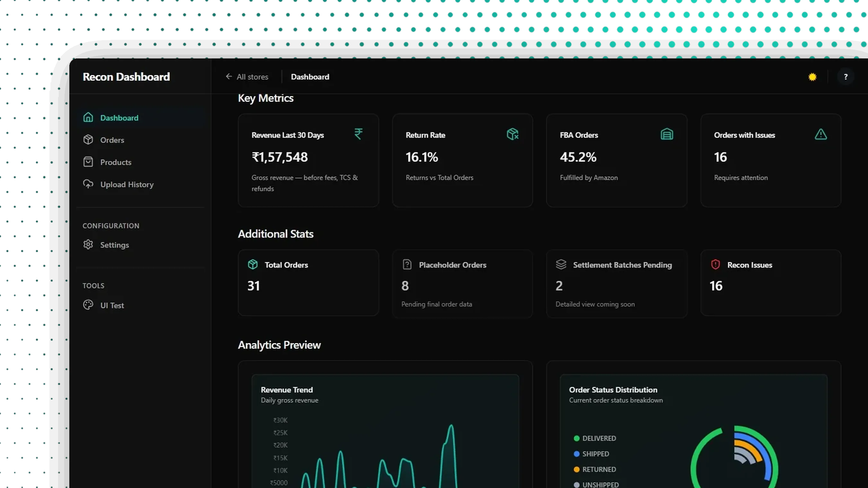Viewport: 868px width, 488px height.
Task: Click the red shield icon on Recon Issues
Action: (x=715, y=265)
